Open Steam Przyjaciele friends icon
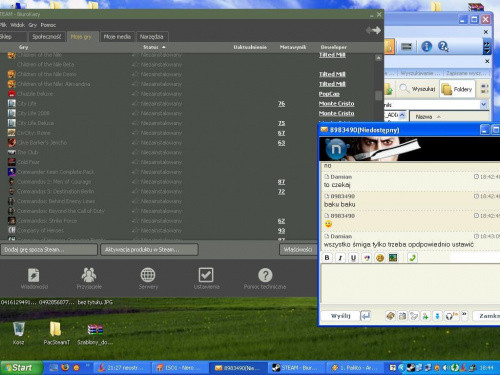Image resolution: width=500 pixels, height=375 pixels. (x=89, y=278)
